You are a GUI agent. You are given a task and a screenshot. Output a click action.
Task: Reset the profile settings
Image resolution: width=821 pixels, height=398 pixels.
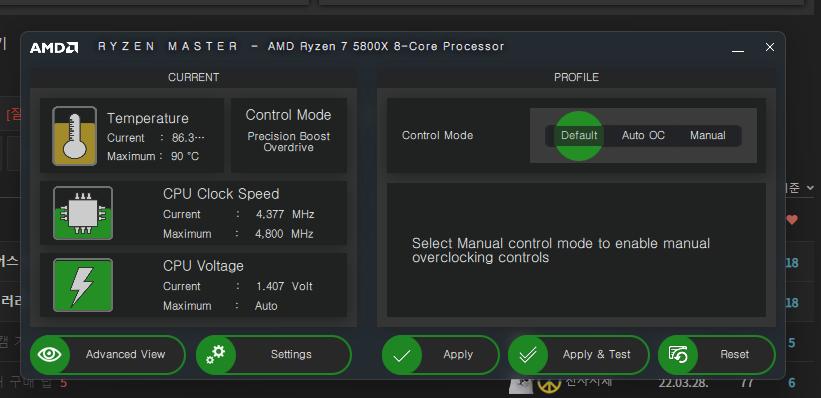716,356
